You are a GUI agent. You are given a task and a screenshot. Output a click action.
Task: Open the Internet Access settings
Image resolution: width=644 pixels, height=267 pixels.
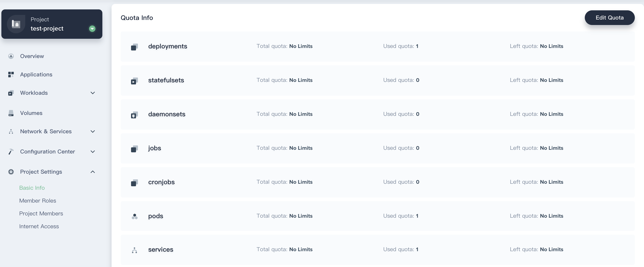coord(39,226)
